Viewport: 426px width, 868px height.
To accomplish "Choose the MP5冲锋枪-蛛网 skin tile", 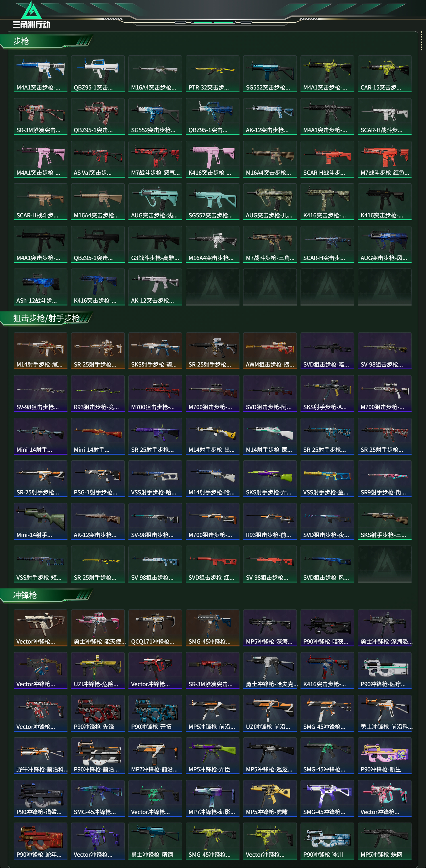I will pyautogui.click(x=385, y=841).
